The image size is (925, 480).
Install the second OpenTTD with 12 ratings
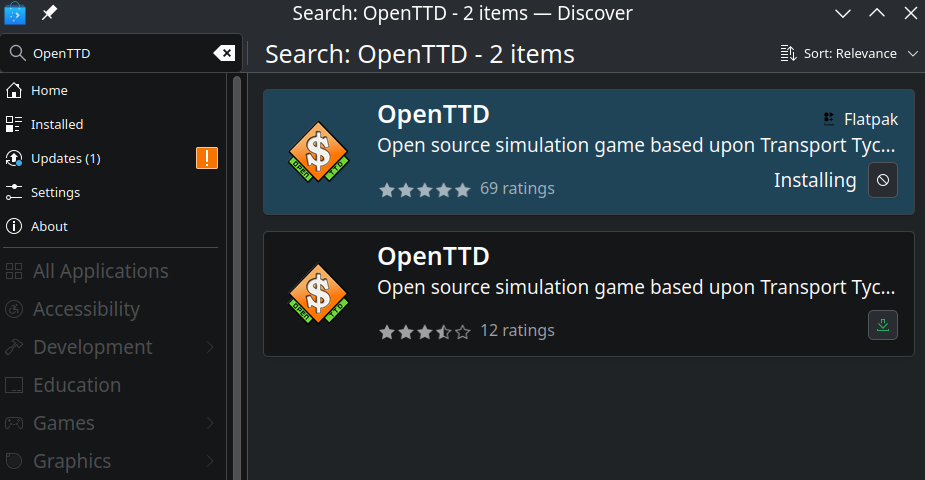coord(883,325)
